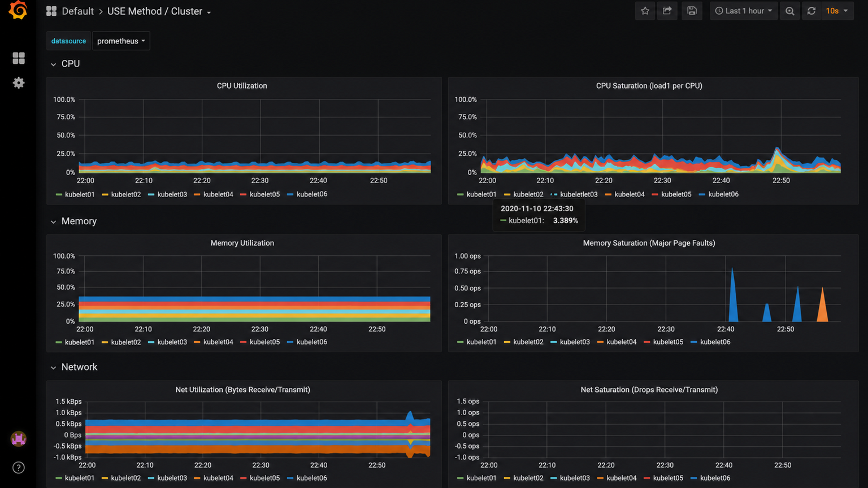Click the Grafana logo
The height and width of the screenshot is (488, 868).
[x=18, y=10]
